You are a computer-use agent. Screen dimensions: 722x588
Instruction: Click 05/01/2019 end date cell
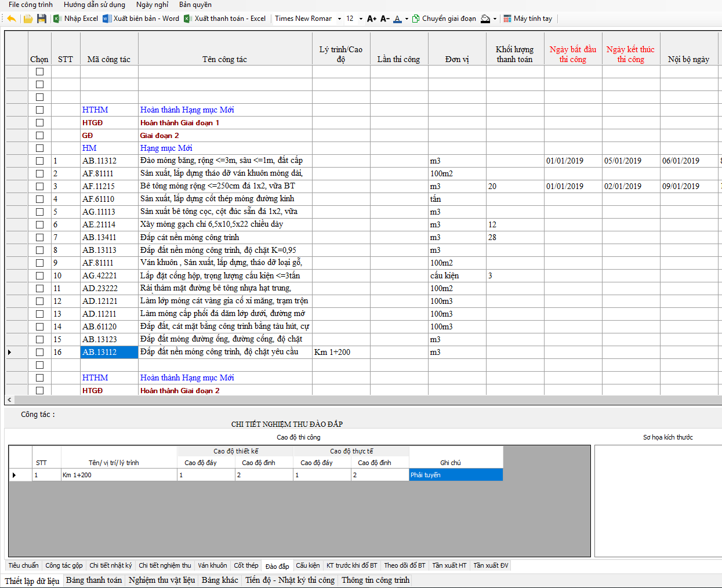(x=631, y=161)
